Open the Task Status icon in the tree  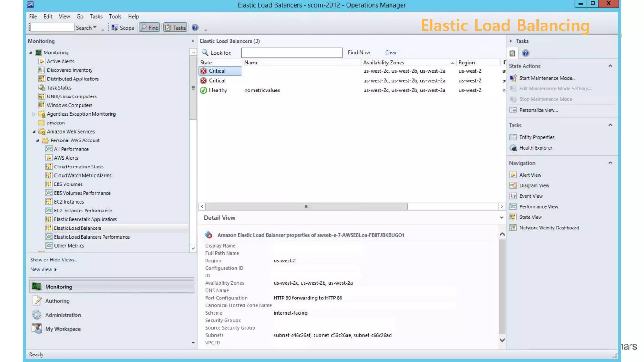42,87
